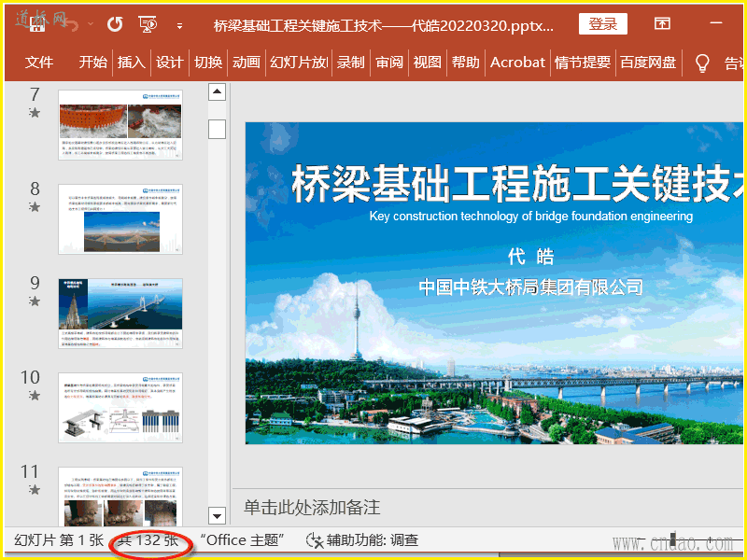Click the Save icon in quick access toolbar

(37, 24)
